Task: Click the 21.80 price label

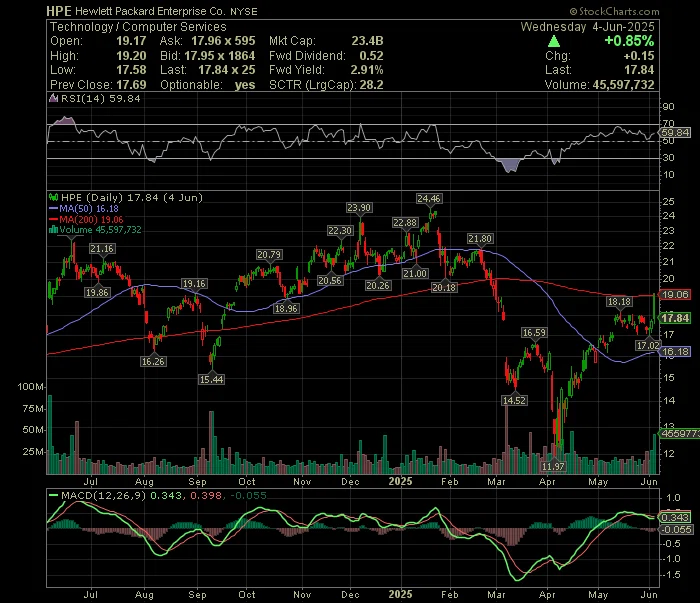Action: click(x=480, y=238)
